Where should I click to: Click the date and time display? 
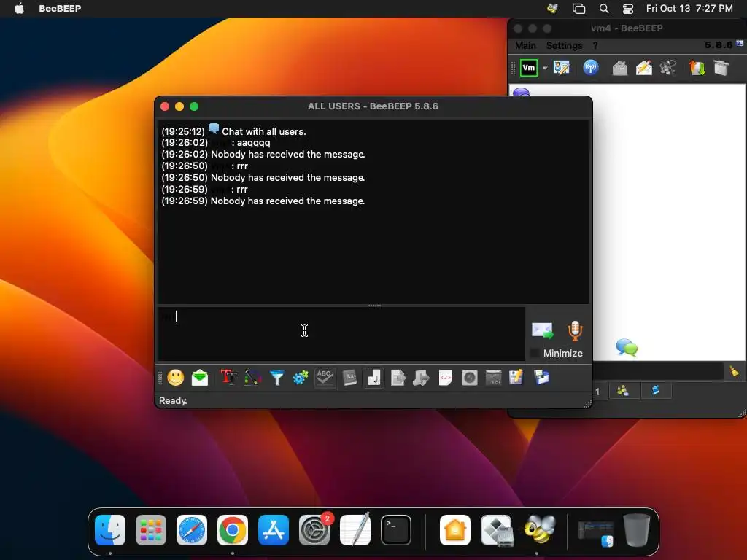pos(689,8)
